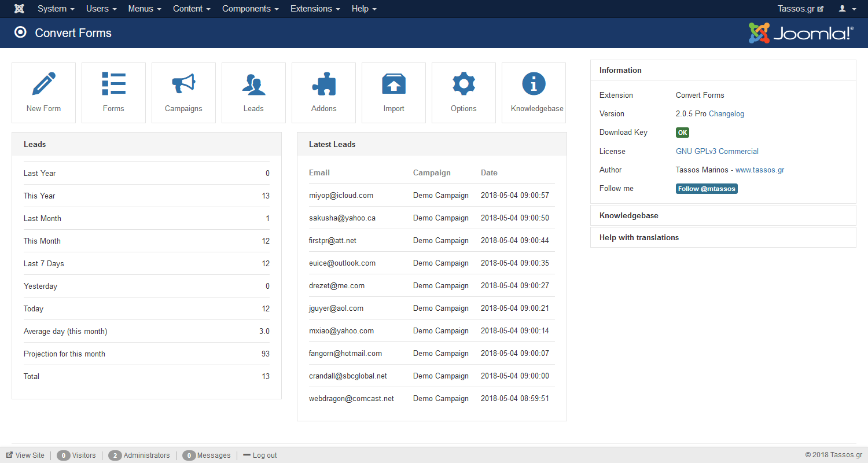868x463 pixels.
Task: Click the Date column header in Latest Leads
Action: point(489,172)
